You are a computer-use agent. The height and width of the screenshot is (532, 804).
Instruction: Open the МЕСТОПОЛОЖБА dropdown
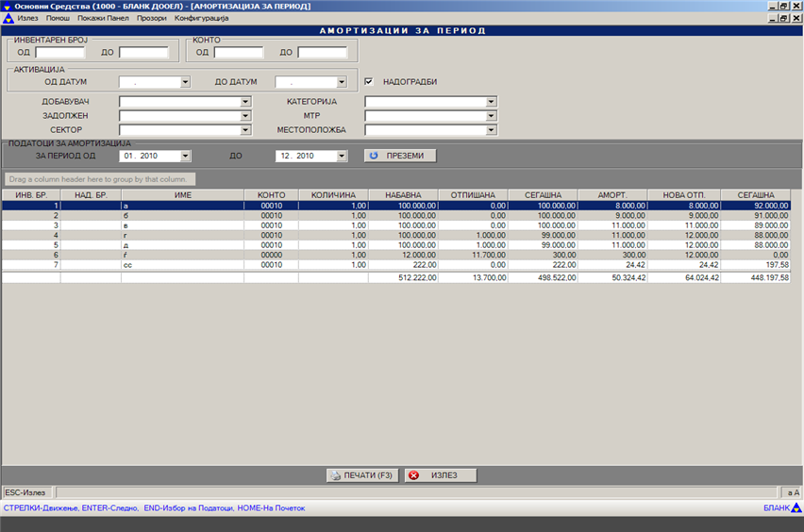click(491, 130)
